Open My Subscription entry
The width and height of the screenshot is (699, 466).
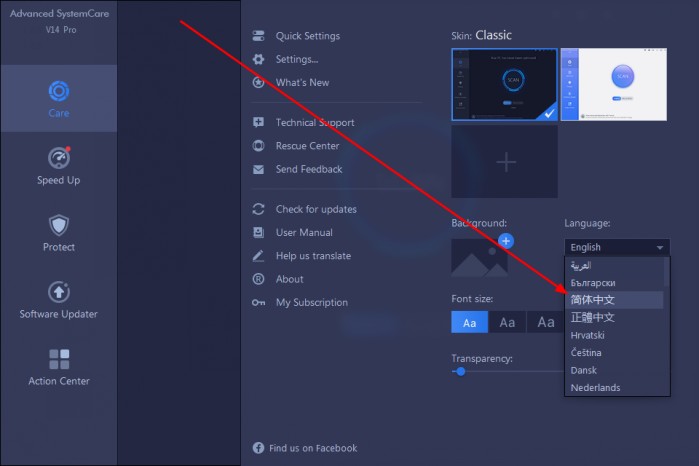312,302
